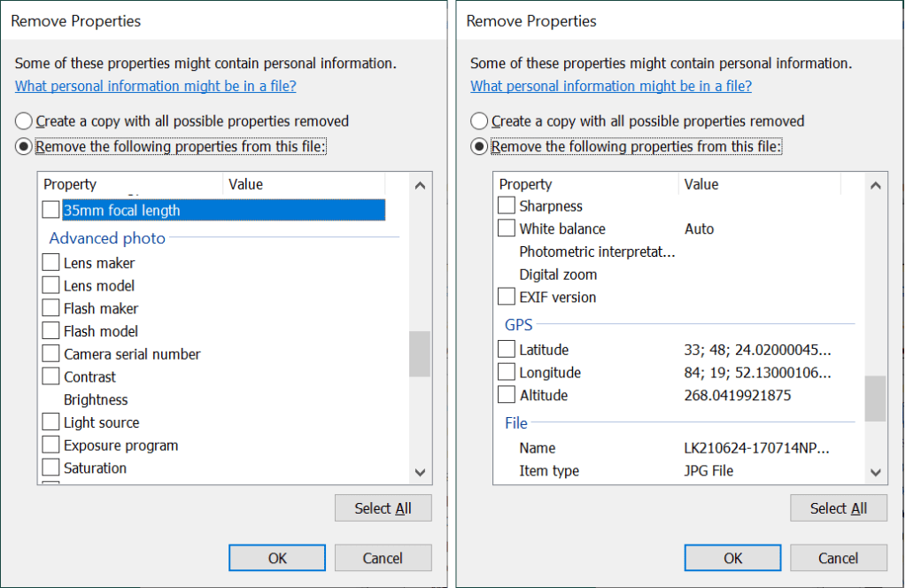Click the Advanced photo group header

(107, 238)
